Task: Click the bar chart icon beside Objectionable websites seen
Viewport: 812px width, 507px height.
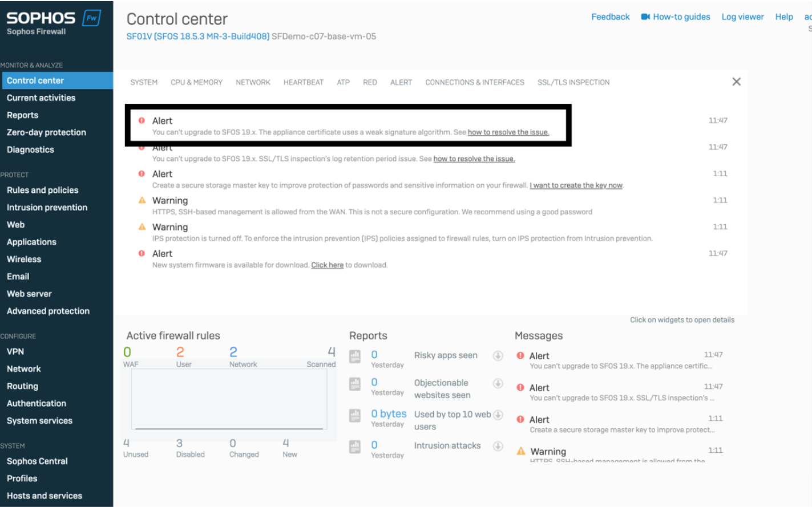Action: pos(355,384)
